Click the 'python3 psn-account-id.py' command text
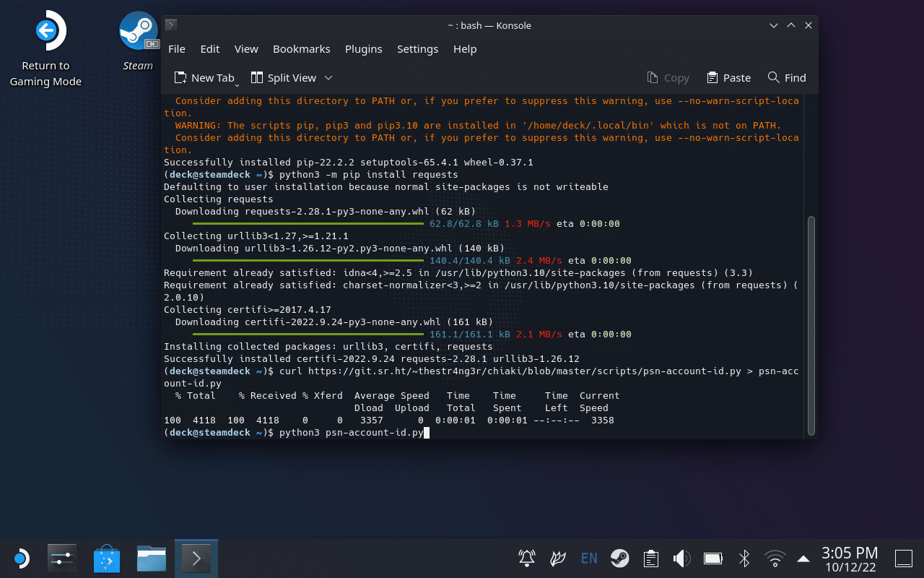 [352, 433]
